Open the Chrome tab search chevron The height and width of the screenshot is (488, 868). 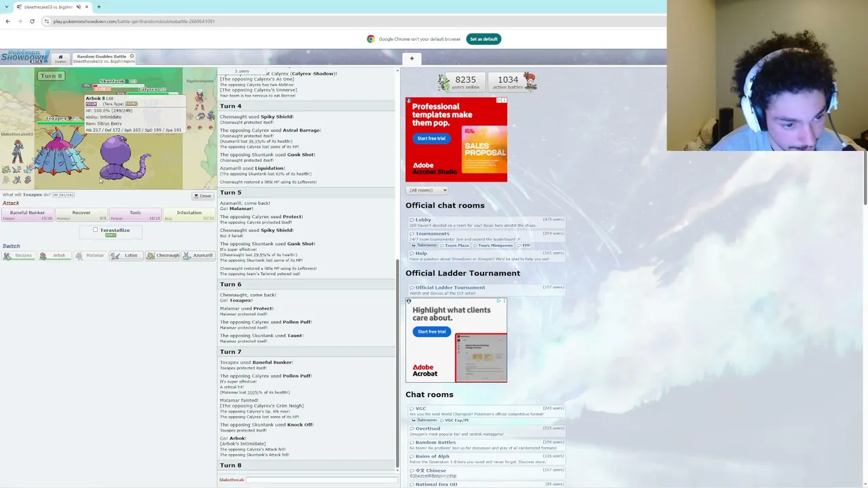tap(7, 7)
